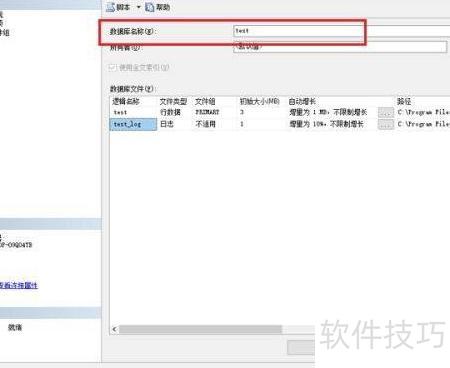The height and width of the screenshot is (368, 450).
Task: Click the 脚本 script icon in toolbar
Action: 111,7
